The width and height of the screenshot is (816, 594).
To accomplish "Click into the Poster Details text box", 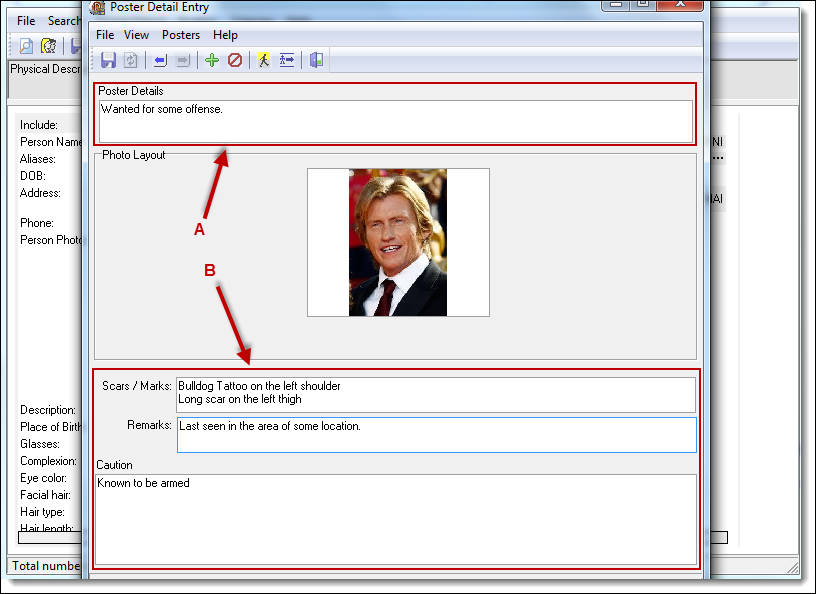I will click(x=395, y=121).
